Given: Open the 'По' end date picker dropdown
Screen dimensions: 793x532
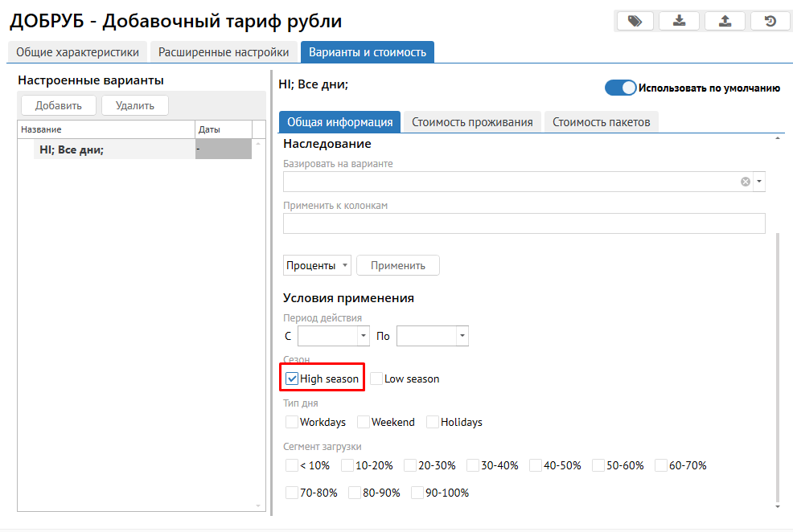Looking at the screenshot, I should pyautogui.click(x=462, y=336).
